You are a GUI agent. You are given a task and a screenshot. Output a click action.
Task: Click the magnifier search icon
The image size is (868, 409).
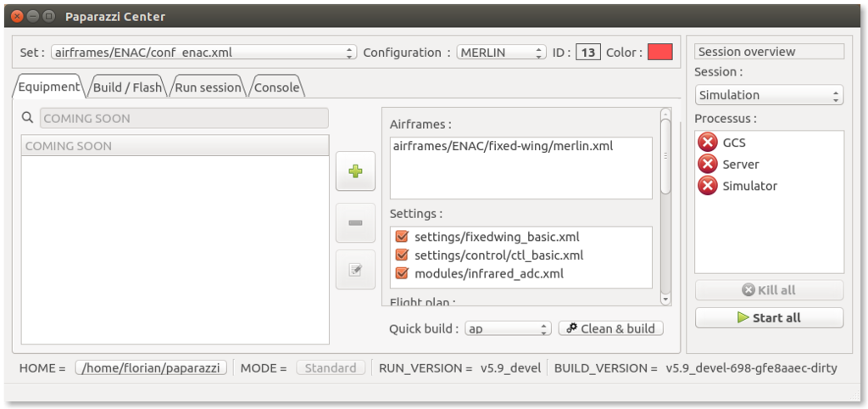tap(28, 118)
